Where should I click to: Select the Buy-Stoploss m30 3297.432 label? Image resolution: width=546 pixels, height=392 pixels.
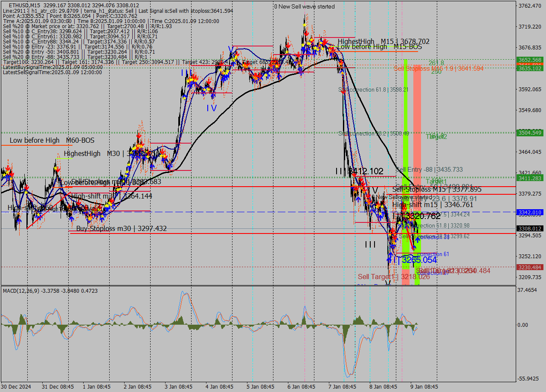tap(121, 229)
